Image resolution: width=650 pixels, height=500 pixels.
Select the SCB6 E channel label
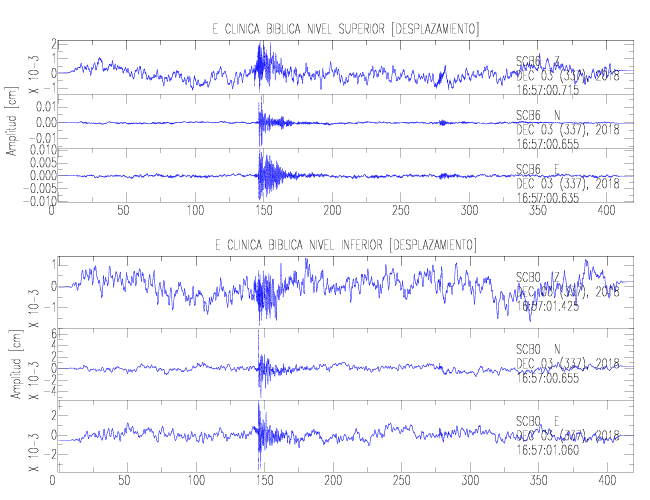click(x=538, y=169)
